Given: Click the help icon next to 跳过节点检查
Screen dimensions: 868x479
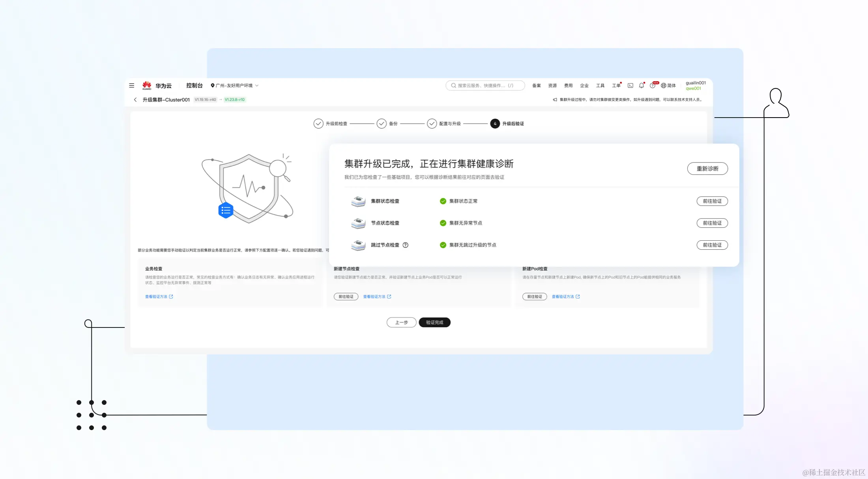Looking at the screenshot, I should tap(405, 245).
